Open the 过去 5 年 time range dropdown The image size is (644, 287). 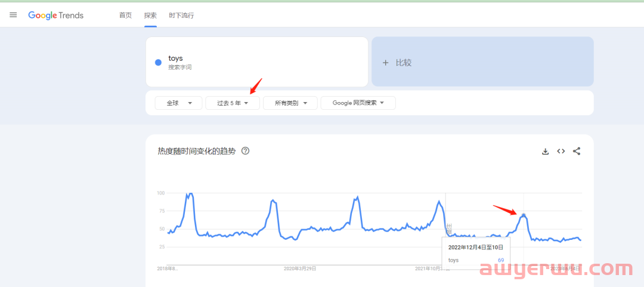[x=233, y=103]
